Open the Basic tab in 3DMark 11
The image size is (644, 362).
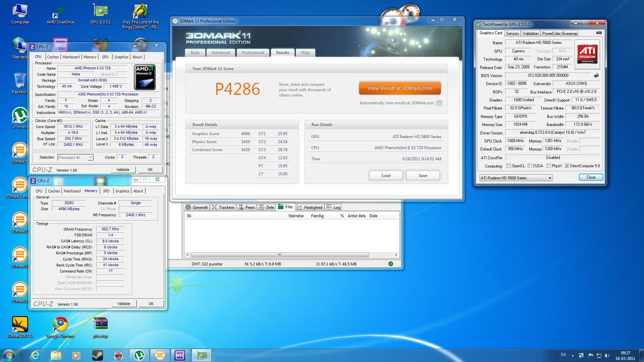[x=195, y=53]
